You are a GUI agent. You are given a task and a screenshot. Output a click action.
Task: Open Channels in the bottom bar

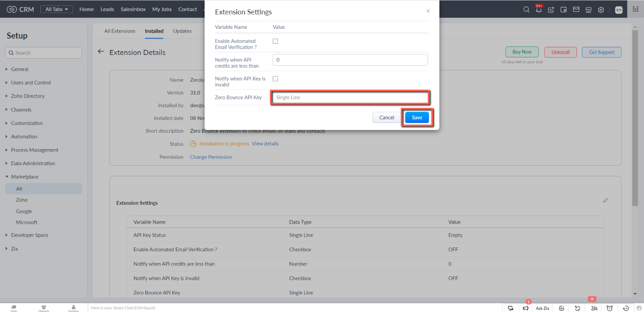tap(44, 308)
